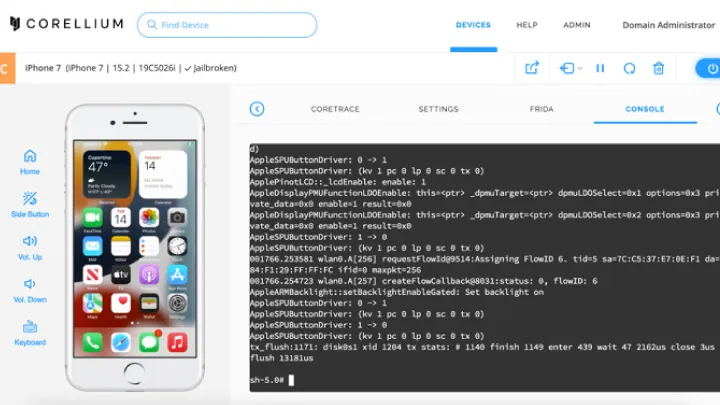The width and height of the screenshot is (720, 405).
Task: Toggle the device power switch
Action: 709,68
